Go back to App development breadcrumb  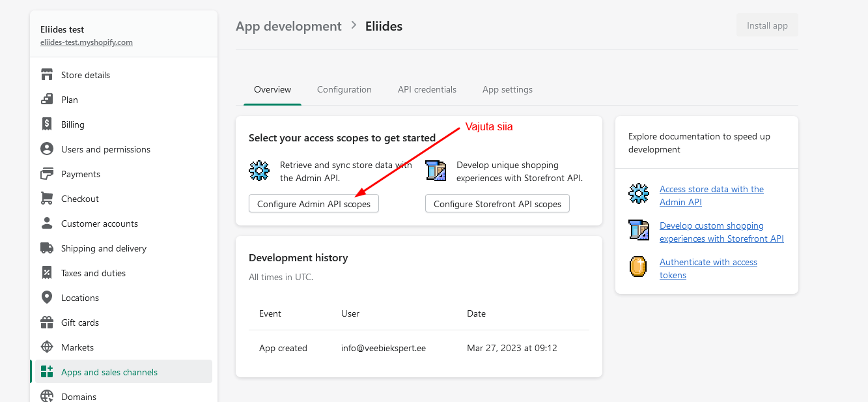pyautogui.click(x=288, y=26)
